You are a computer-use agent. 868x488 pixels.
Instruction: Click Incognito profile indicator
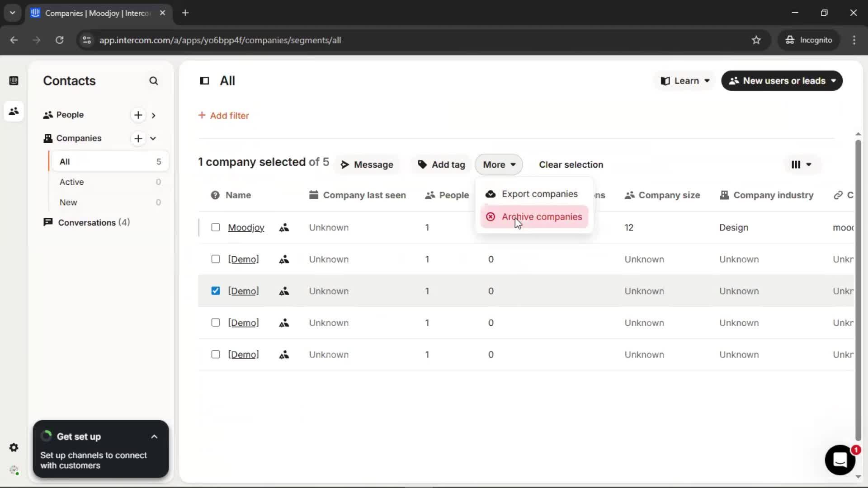809,40
